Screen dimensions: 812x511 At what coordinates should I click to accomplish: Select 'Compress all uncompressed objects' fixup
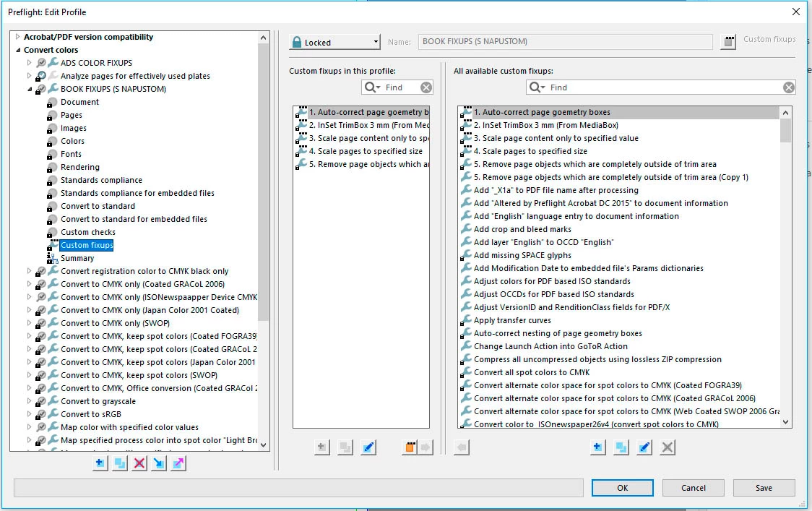597,359
